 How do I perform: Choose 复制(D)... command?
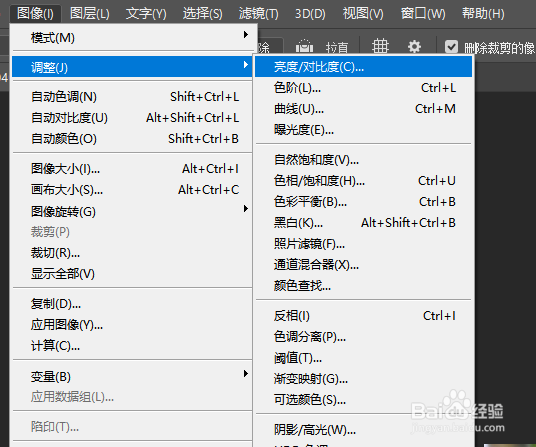tap(132, 303)
